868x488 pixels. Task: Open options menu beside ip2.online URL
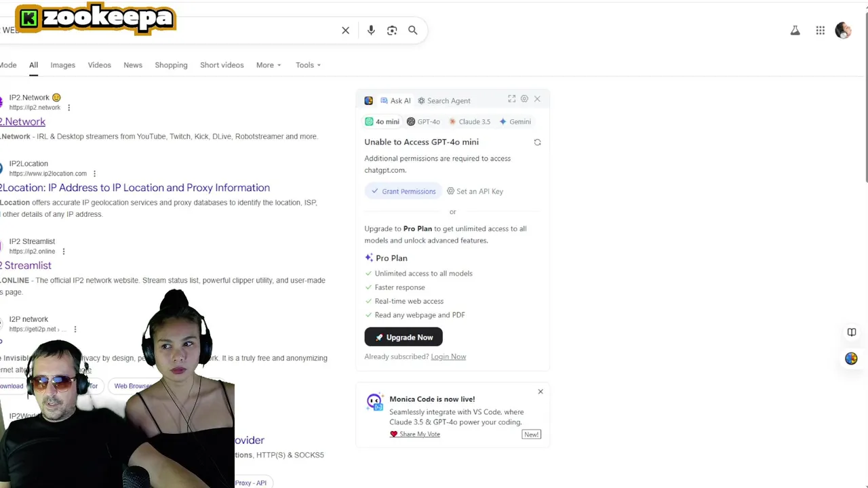pos(64,251)
